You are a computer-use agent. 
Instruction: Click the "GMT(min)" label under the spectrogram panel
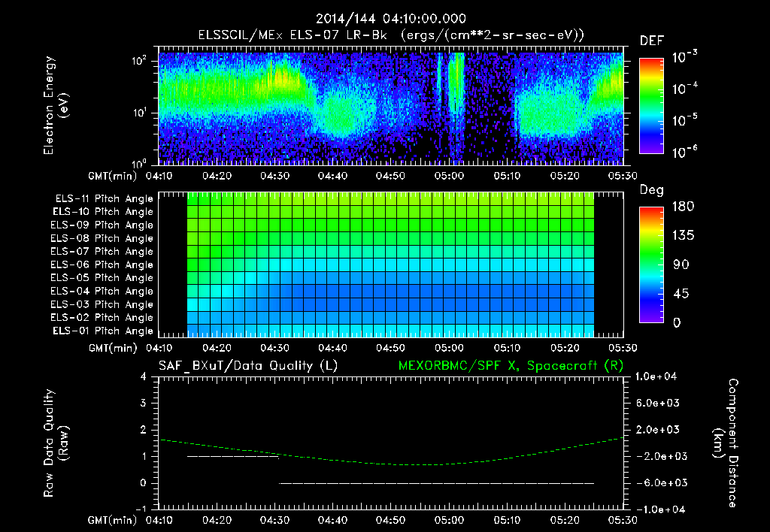113,176
